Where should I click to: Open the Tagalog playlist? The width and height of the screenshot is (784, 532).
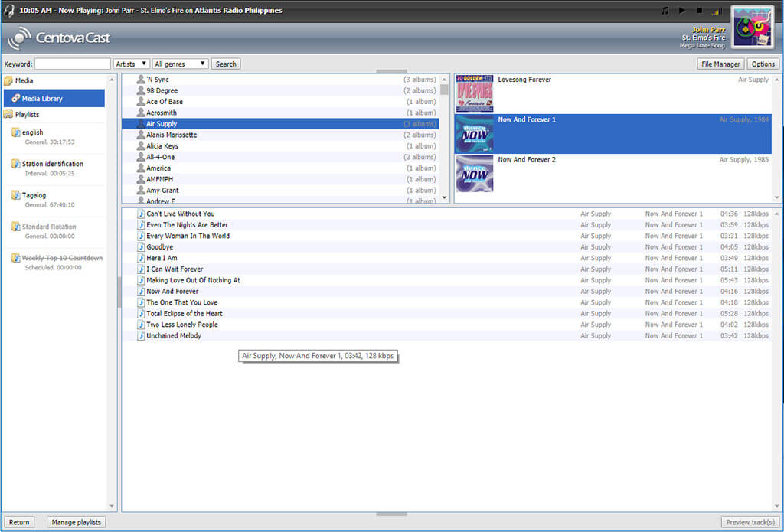coord(55,200)
